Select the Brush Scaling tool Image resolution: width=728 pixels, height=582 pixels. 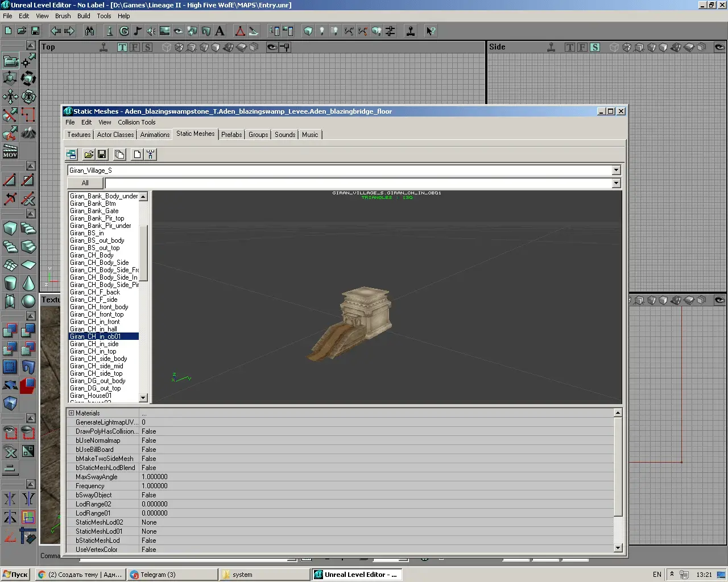[x=10, y=78]
